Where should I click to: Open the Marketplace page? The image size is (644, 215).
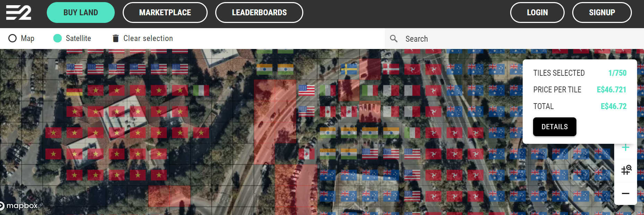click(x=165, y=13)
